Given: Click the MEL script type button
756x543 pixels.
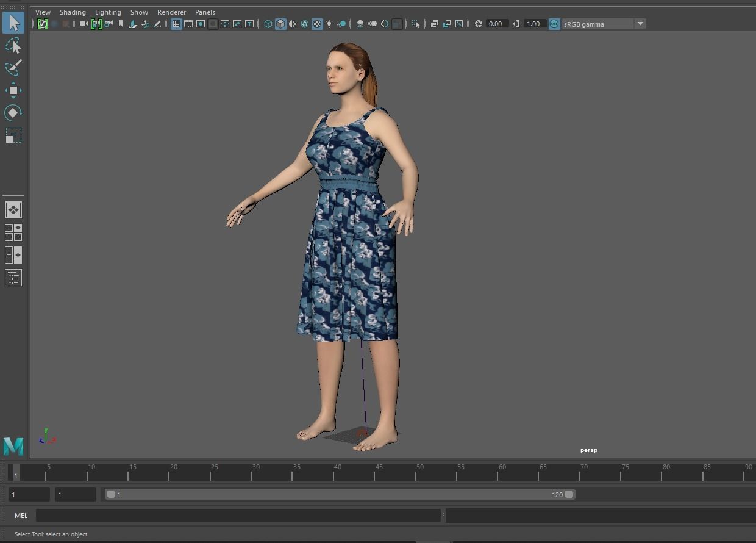Looking at the screenshot, I should 21,516.
